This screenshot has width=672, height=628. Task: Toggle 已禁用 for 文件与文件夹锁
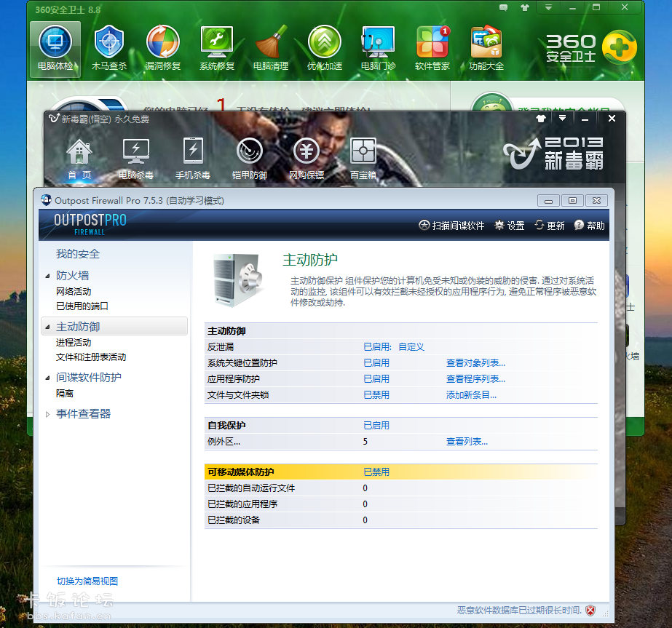click(376, 395)
